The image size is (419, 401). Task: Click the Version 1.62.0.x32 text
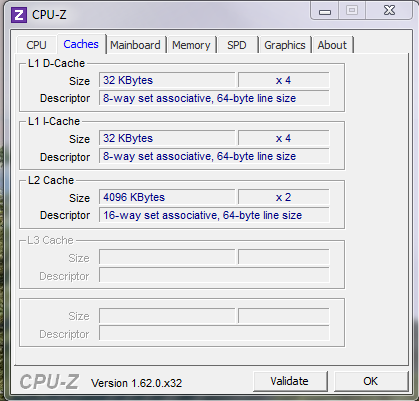[137, 383]
